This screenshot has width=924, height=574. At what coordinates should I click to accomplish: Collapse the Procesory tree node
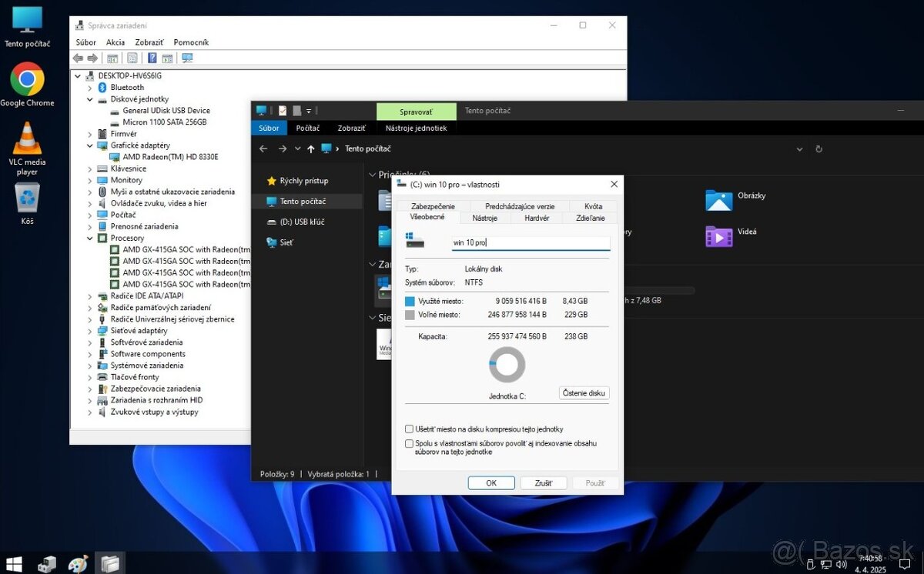90,239
